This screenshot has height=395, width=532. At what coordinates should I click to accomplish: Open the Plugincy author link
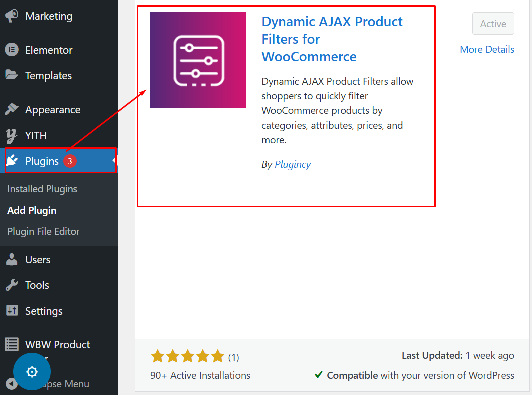293,165
